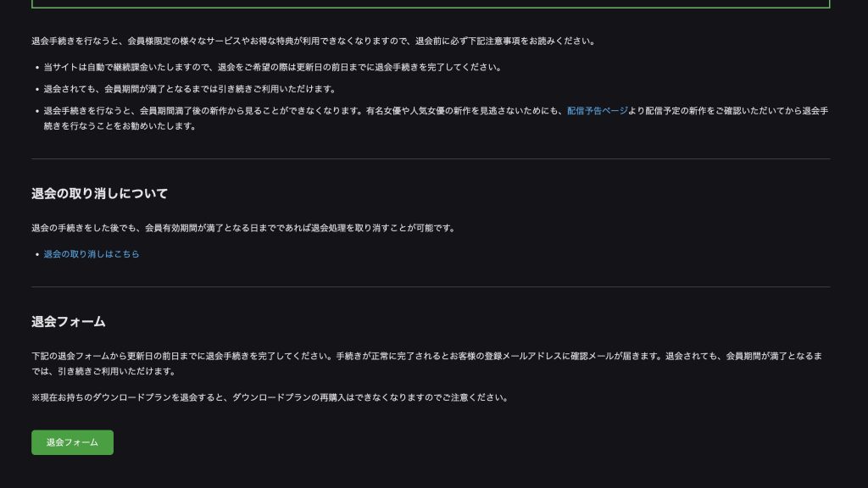Select the bullet text about 自動で継続課金
868x488 pixels.
[271, 68]
